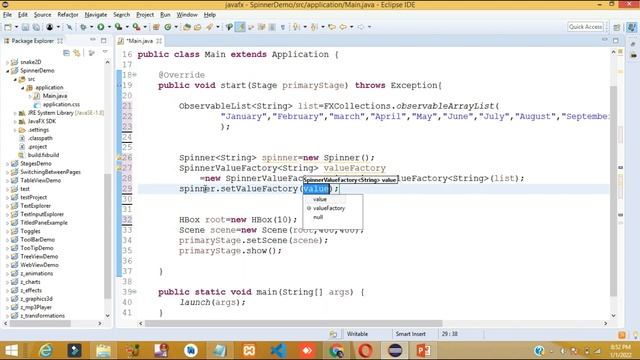Select build.fxbuild file in tree

(43, 155)
